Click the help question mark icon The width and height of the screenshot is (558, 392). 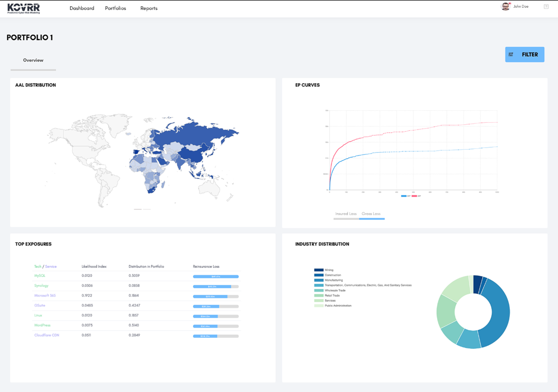tap(546, 7)
